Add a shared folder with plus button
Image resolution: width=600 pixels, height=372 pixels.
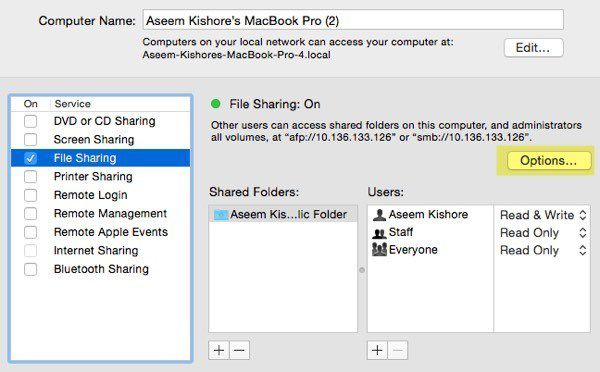tap(219, 350)
